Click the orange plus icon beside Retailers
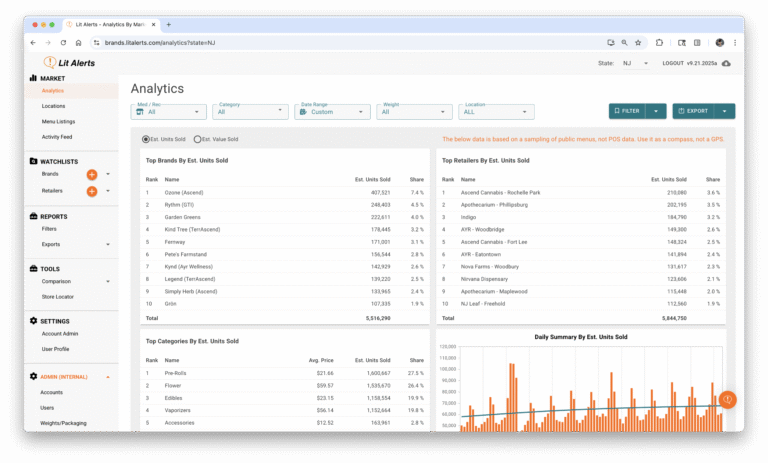This screenshot has height=463, width=768. [92, 190]
